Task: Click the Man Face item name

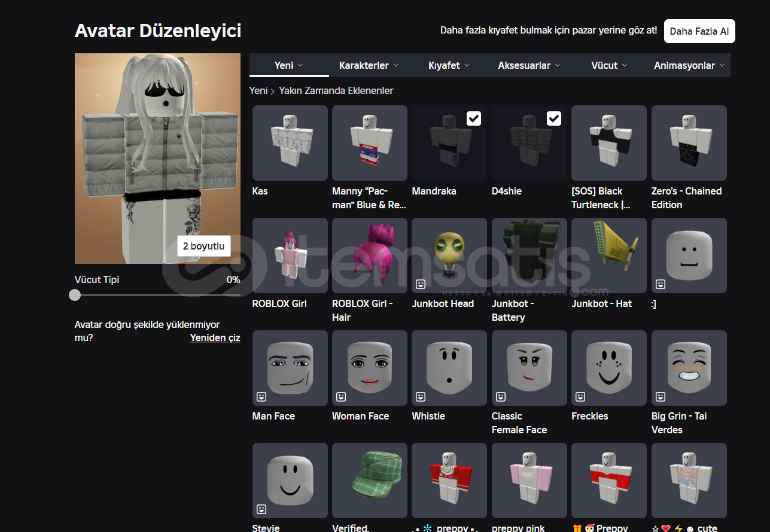Action: [273, 417]
